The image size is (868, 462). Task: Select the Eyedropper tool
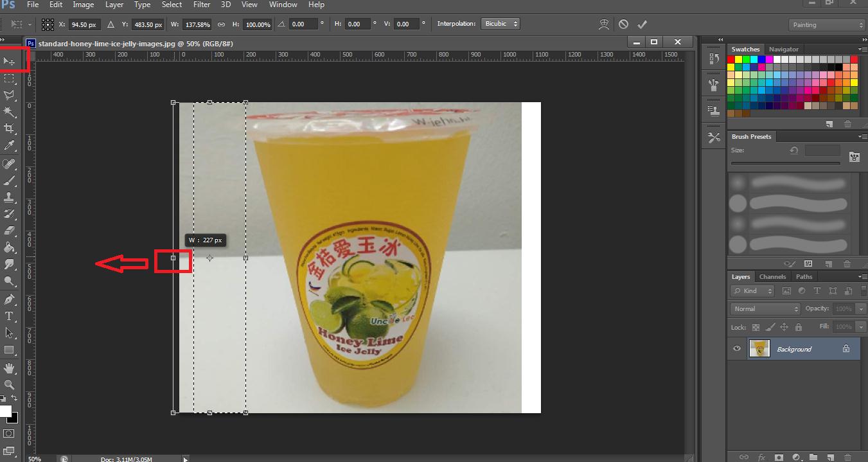[x=10, y=147]
